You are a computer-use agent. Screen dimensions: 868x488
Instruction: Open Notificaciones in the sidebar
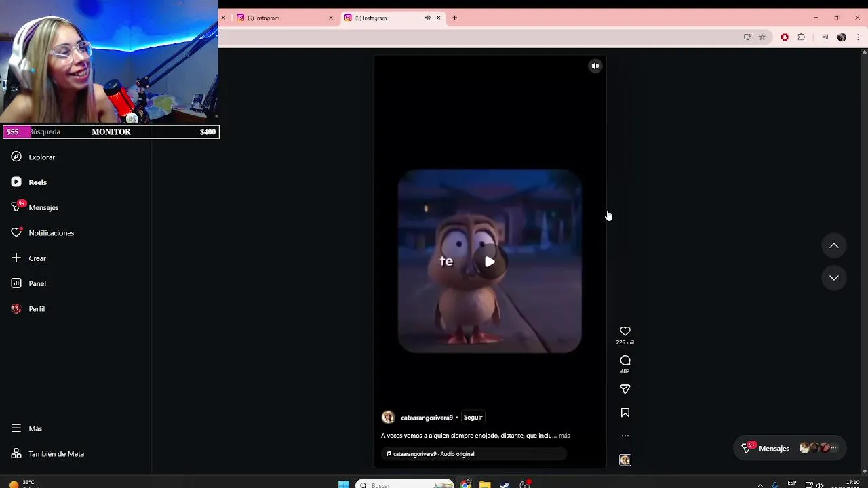tap(51, 233)
